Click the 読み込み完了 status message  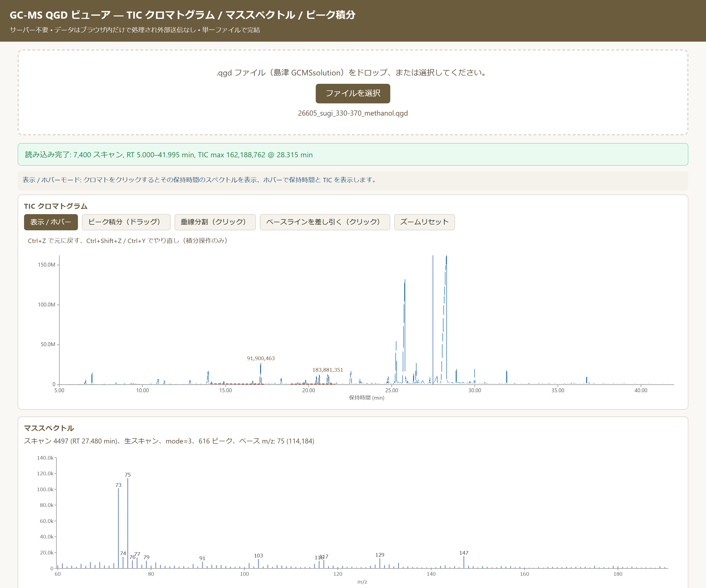[353, 155]
